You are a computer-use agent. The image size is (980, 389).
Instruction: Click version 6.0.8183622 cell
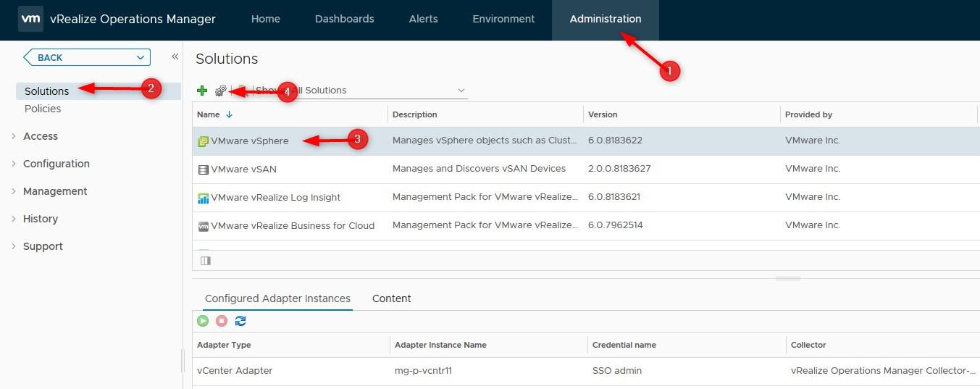click(615, 141)
